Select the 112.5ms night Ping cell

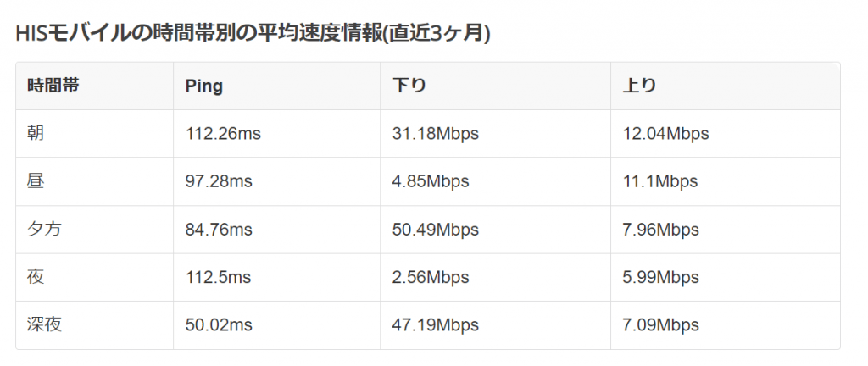click(219, 277)
